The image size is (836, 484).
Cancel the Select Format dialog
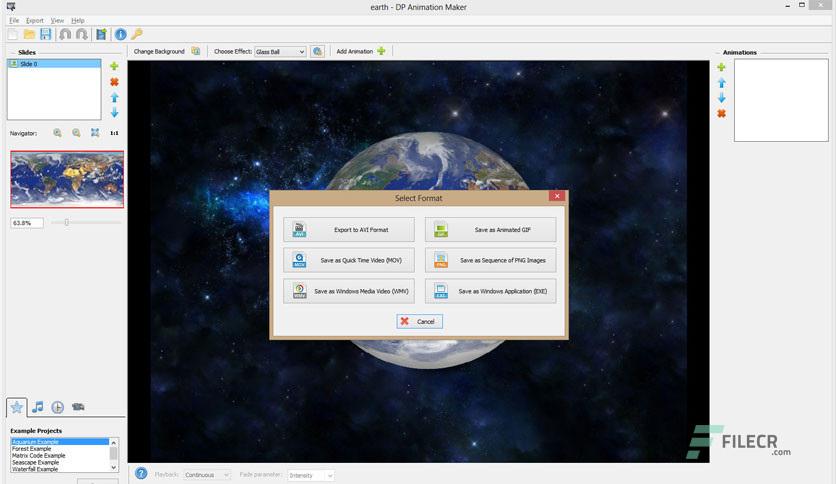pyautogui.click(x=420, y=321)
